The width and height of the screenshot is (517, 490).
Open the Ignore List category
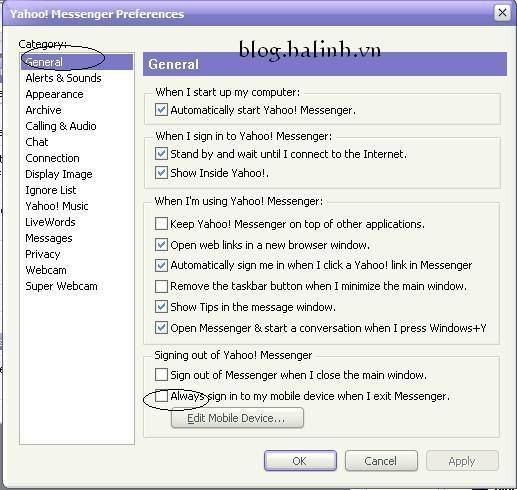[51, 190]
